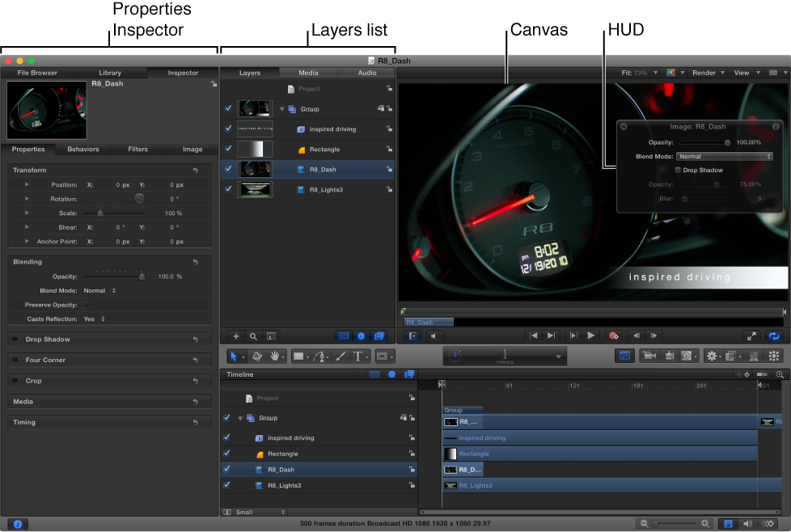Select the arrow Select/Transform tool

coord(233,356)
